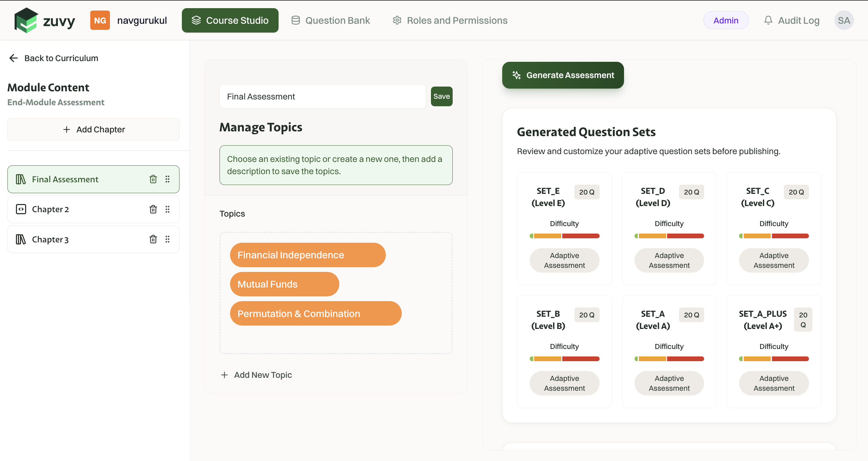The width and height of the screenshot is (868, 461).
Task: Select Chapter 3 in the module list
Action: click(x=93, y=239)
